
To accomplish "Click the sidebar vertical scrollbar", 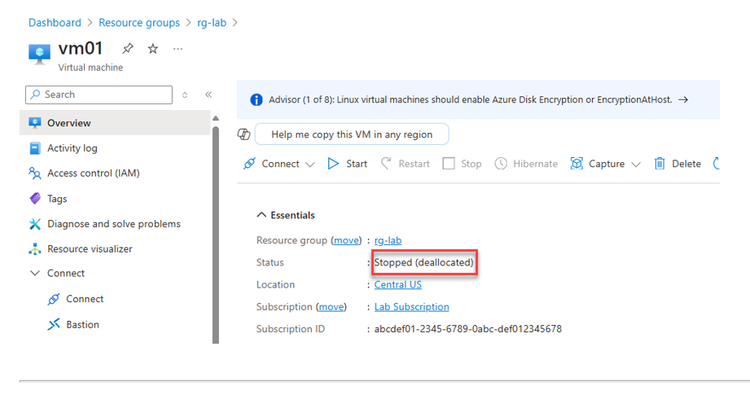I will pos(216,234).
